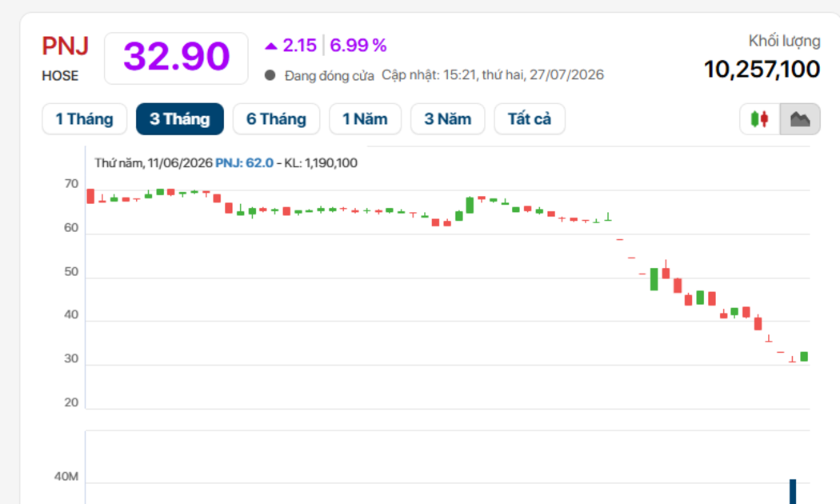
Task: Click the Cập nhật 15:21 timestamp
Action: pyautogui.click(x=492, y=75)
